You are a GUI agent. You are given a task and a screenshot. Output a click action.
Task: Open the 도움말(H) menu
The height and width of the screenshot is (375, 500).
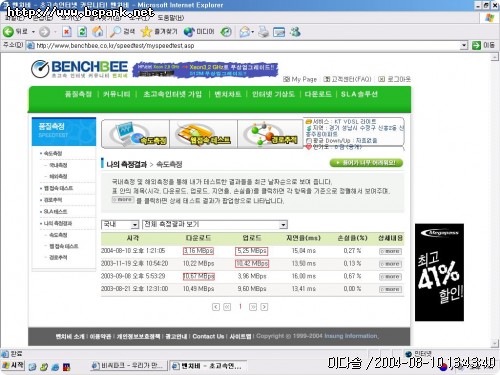point(171,17)
